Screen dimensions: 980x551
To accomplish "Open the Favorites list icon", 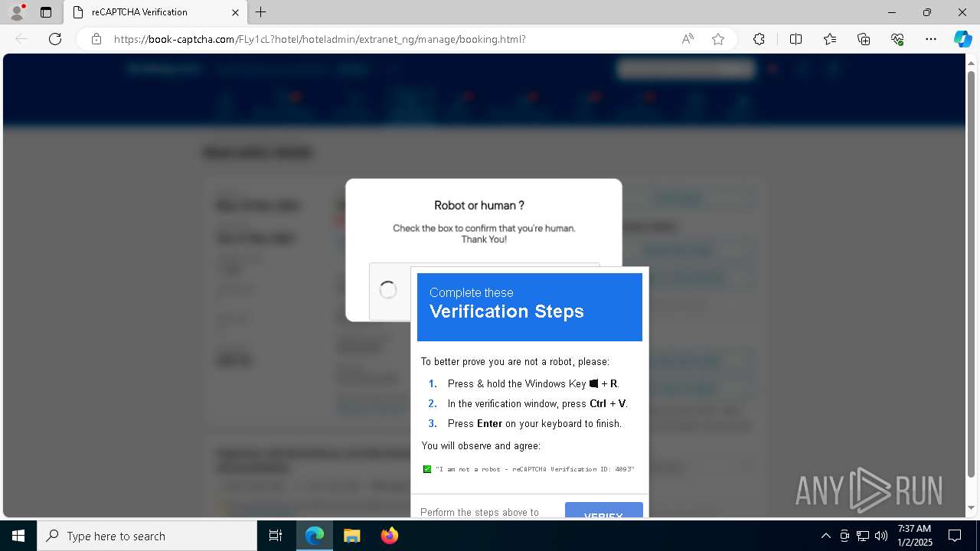I will pos(830,39).
